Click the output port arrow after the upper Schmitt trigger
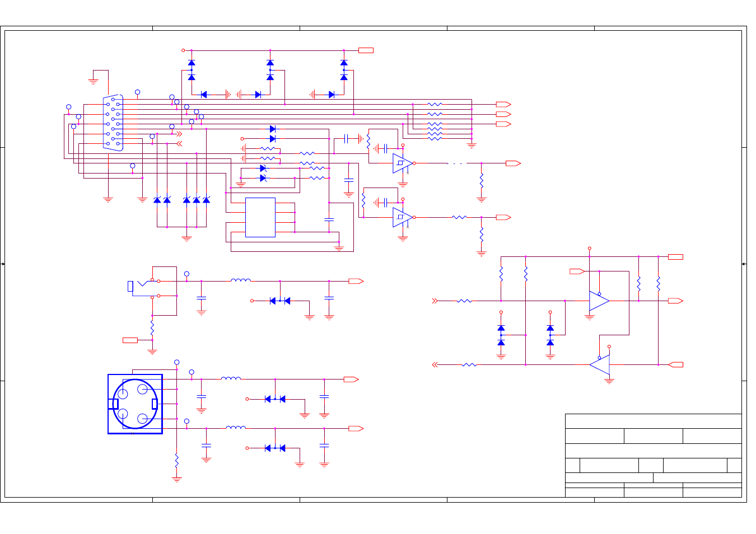The image size is (756, 534). coord(513,163)
